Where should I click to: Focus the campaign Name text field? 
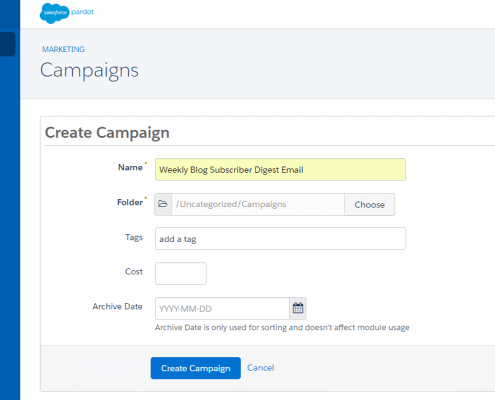[280, 170]
